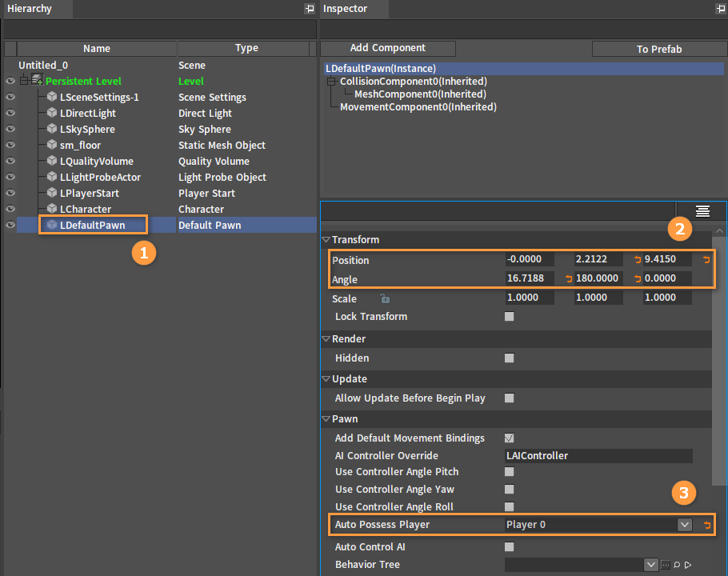Click the Hierarchy search bar
This screenshot has width=728, height=576.
tap(160, 30)
